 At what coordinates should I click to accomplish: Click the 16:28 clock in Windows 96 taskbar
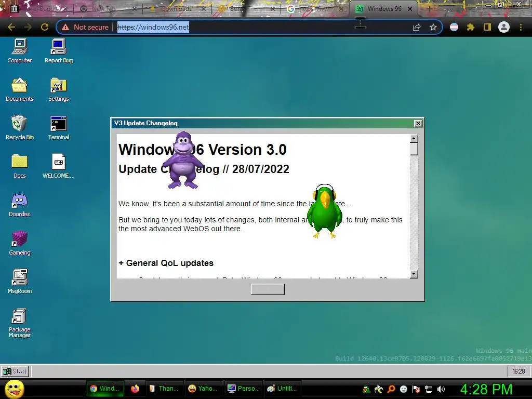pyautogui.click(x=518, y=371)
